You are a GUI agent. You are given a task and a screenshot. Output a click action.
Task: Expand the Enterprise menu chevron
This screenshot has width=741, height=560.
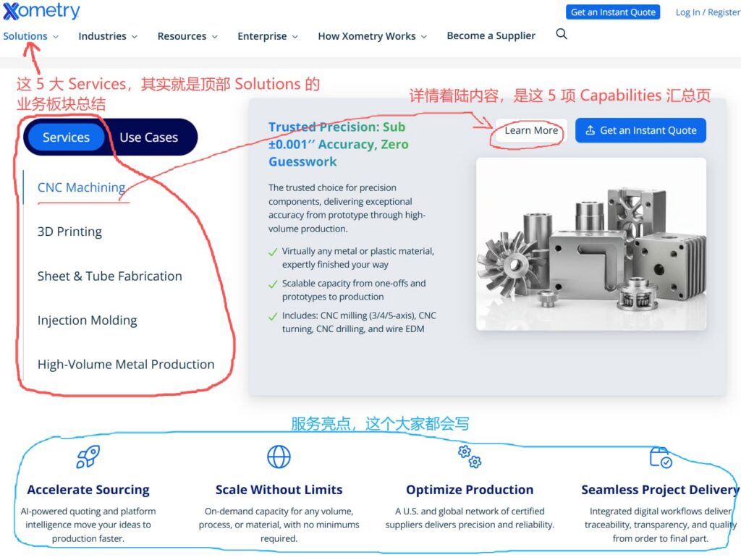pos(295,36)
